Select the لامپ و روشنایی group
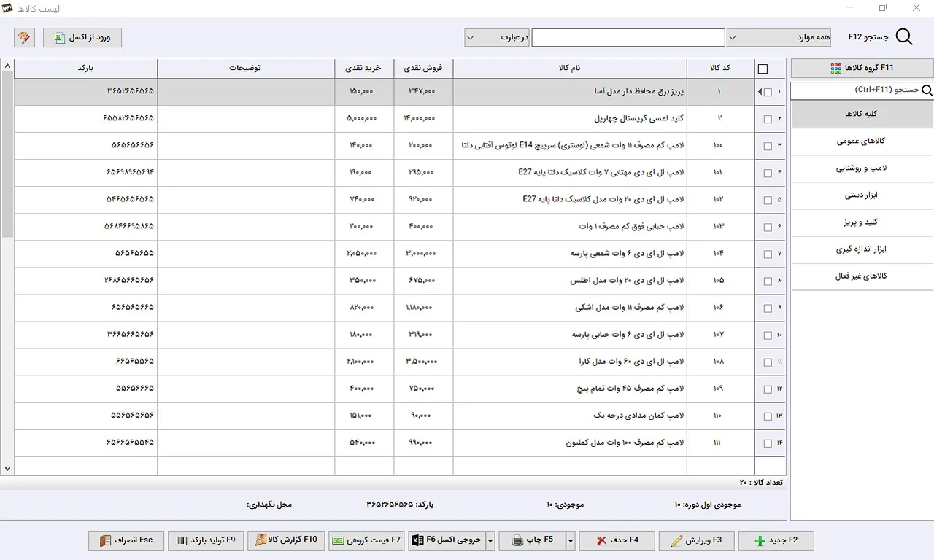Screen dimensions: 934x560 tap(862, 168)
